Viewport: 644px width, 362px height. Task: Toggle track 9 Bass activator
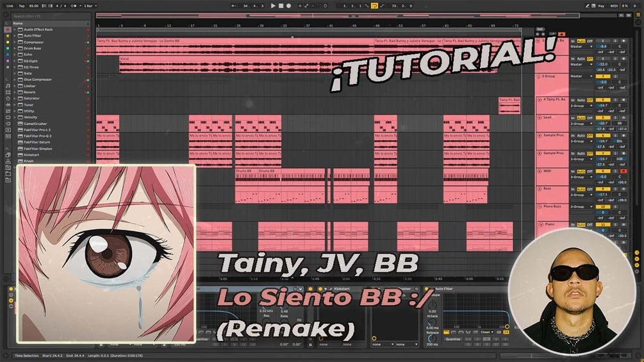pyautogui.click(x=603, y=189)
